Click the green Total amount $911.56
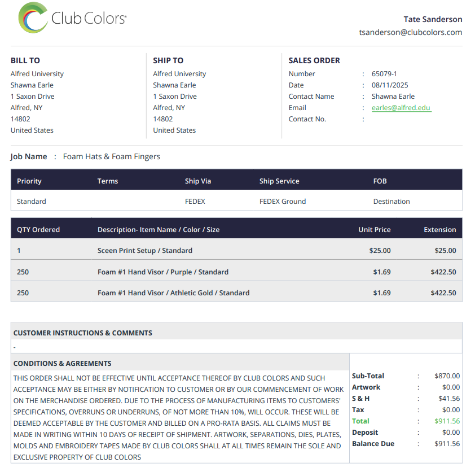The height and width of the screenshot is (476, 475). 447,421
